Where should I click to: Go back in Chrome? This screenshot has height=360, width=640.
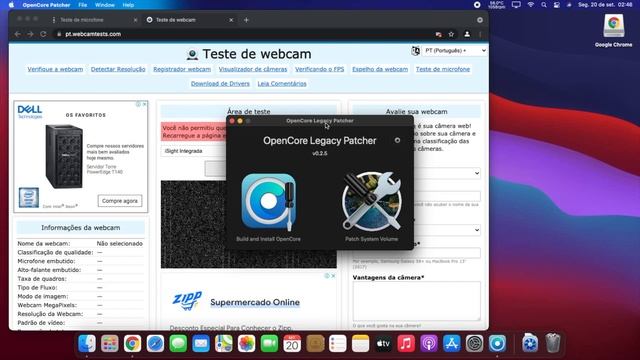coord(18,34)
